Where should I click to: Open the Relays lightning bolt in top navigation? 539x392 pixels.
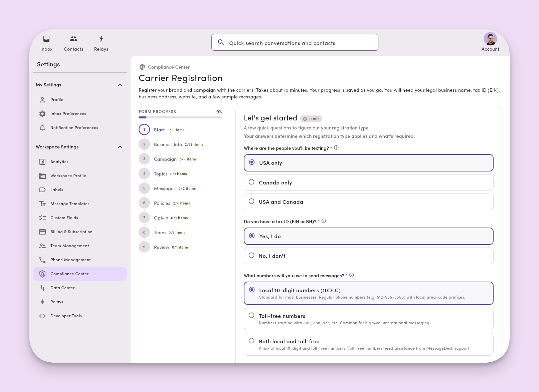[x=101, y=39]
